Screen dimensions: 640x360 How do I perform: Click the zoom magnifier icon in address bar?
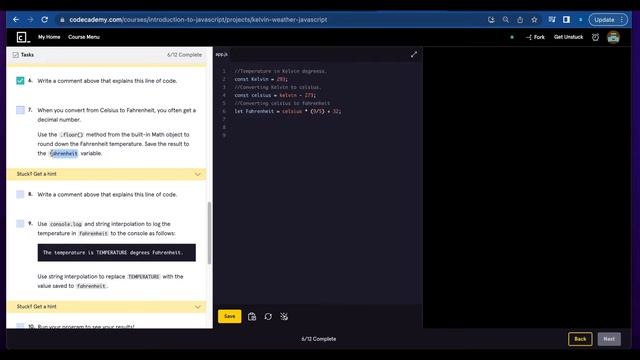[505, 20]
